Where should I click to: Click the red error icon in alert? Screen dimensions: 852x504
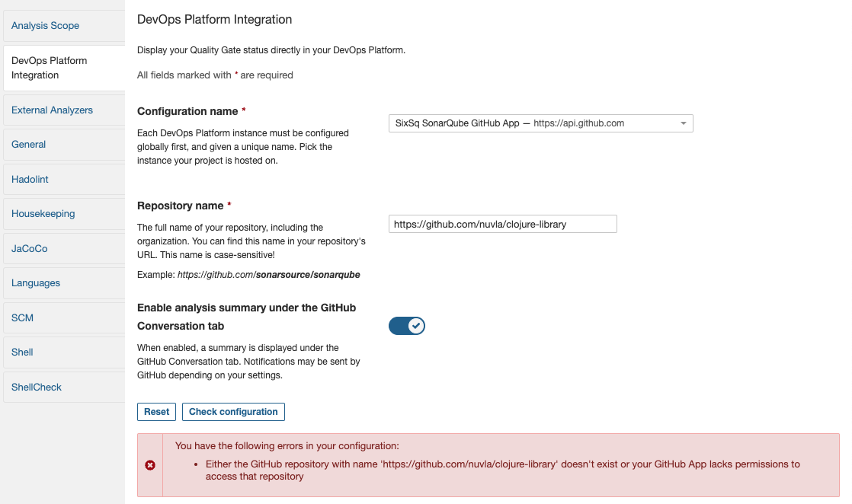click(x=150, y=465)
